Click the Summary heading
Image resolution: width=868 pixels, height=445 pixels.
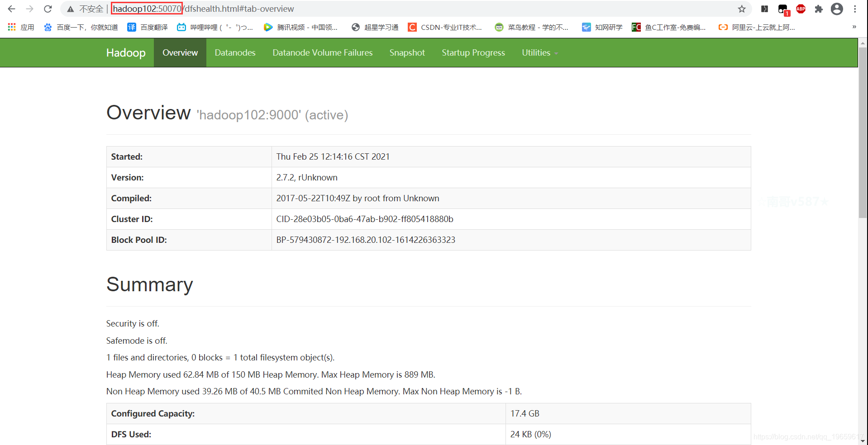(x=150, y=284)
